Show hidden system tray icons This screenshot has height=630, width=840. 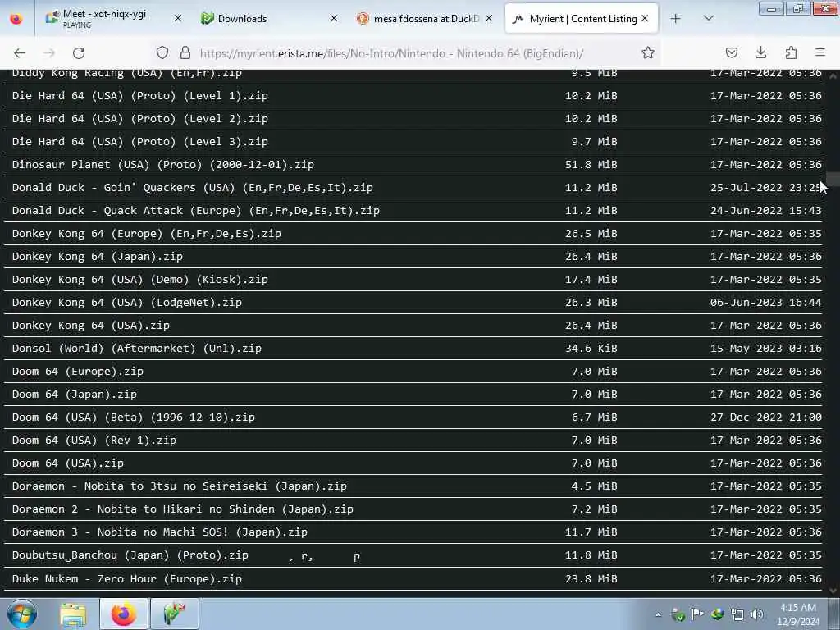click(x=659, y=614)
